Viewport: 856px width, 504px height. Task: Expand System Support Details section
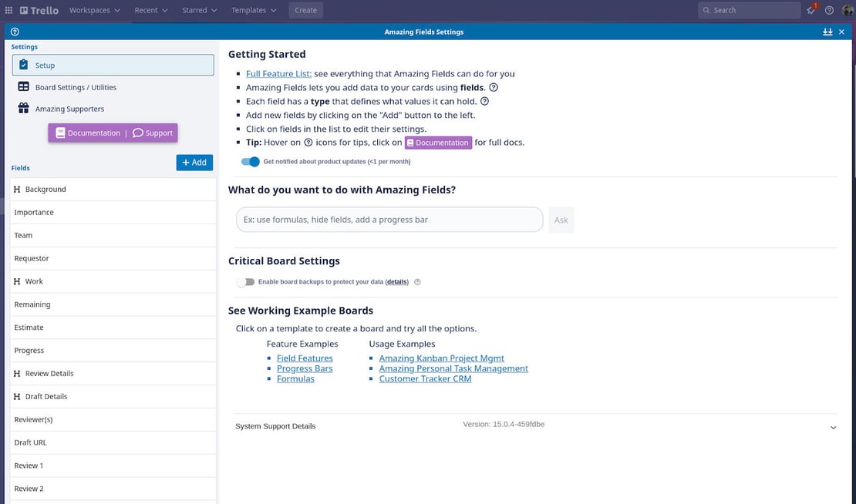click(833, 428)
